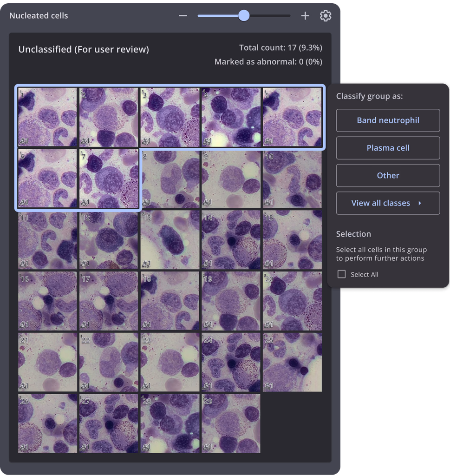Select cell thumbnail number 21
The image size is (450, 476).
click(48, 363)
